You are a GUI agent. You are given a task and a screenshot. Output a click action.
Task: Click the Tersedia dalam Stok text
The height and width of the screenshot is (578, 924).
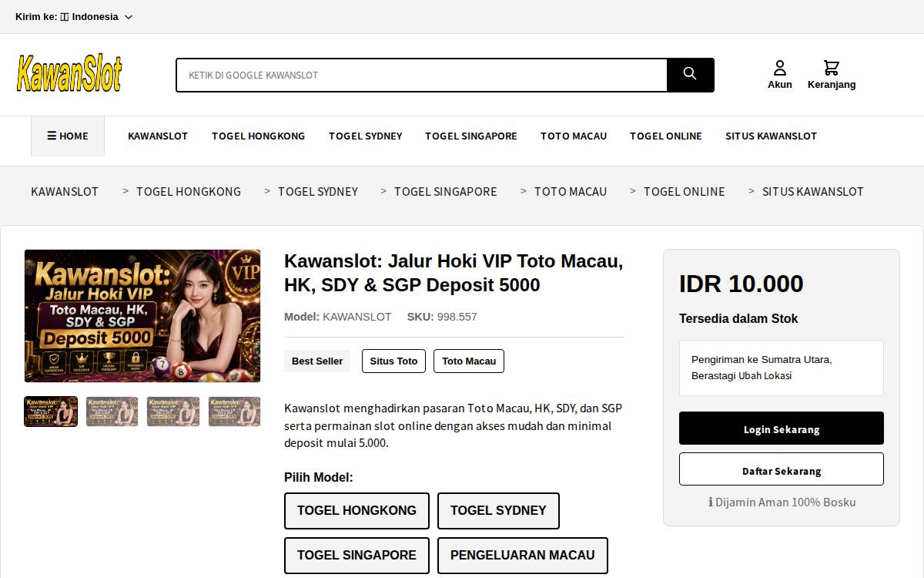738,318
